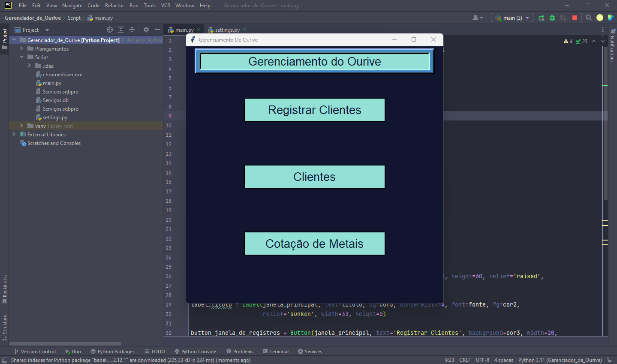The image size is (617, 364).
Task: Open the Terminal tool window
Action: pos(276,351)
